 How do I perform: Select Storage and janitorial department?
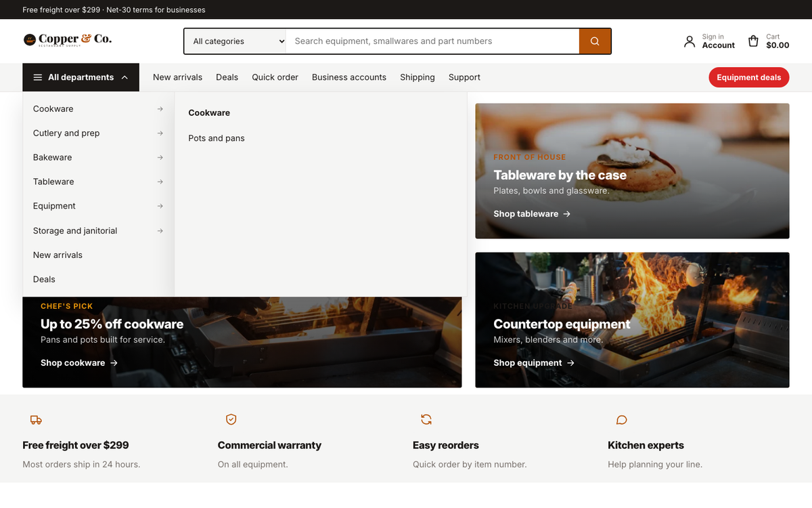99,231
